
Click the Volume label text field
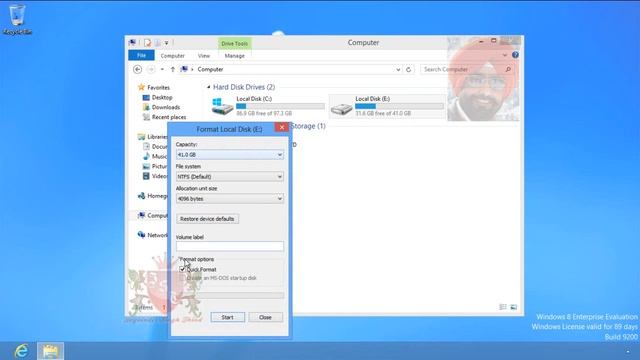point(230,246)
